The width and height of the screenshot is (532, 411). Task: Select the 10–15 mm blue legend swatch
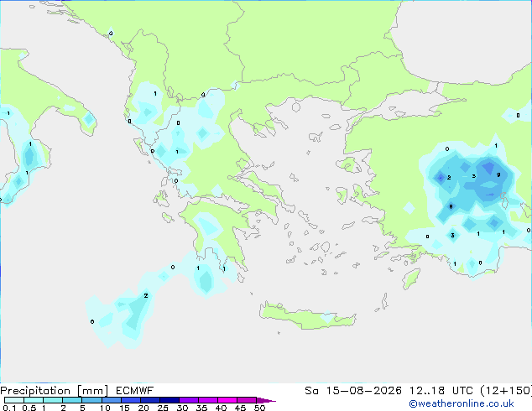click(x=112, y=400)
